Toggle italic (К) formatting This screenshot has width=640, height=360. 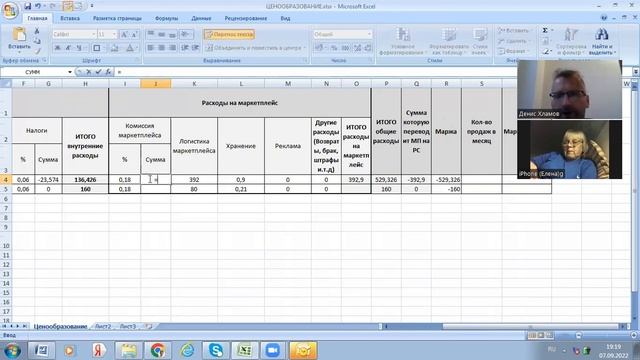tap(68, 48)
